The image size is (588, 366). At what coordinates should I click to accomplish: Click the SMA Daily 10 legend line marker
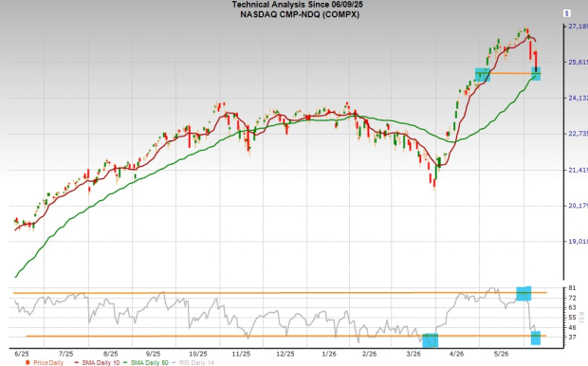[x=77, y=362]
